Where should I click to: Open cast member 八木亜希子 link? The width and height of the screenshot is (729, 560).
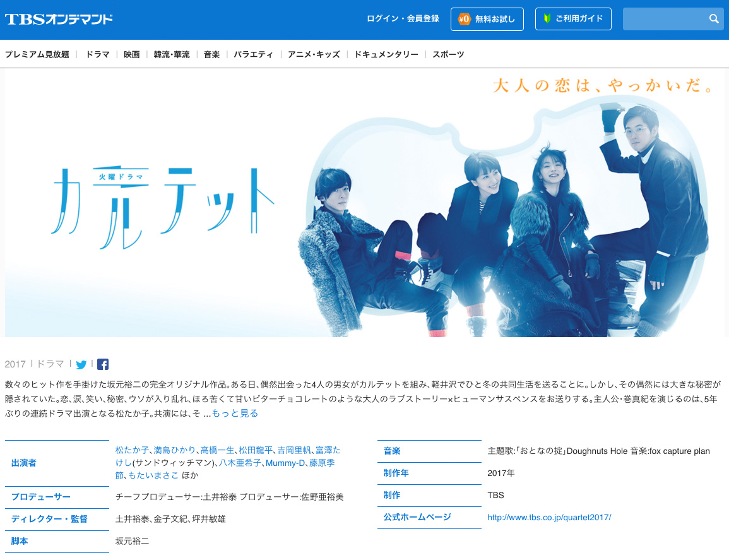pyautogui.click(x=240, y=463)
